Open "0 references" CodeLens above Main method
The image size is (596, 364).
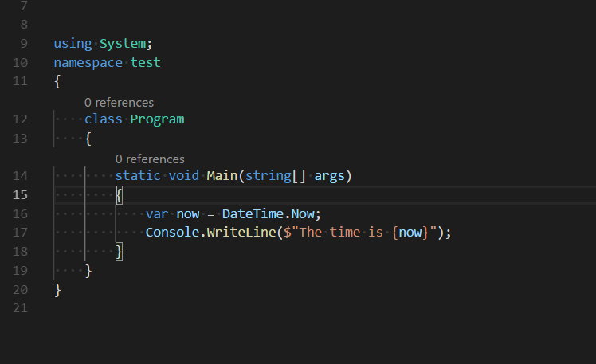pyautogui.click(x=150, y=159)
